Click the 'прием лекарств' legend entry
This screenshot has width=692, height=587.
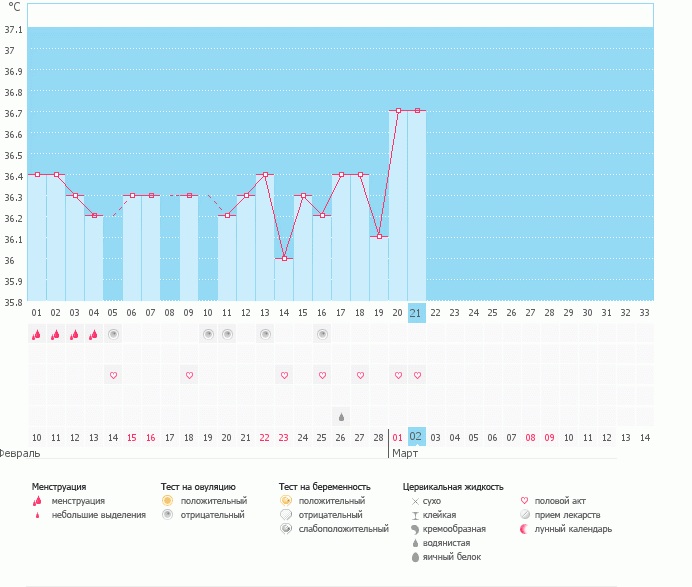(x=567, y=515)
